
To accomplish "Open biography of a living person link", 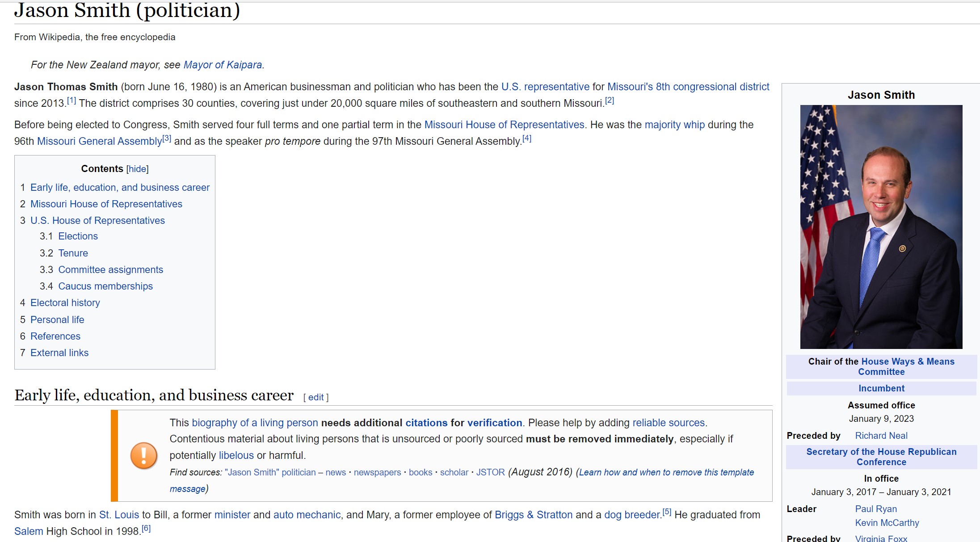I will (x=255, y=423).
